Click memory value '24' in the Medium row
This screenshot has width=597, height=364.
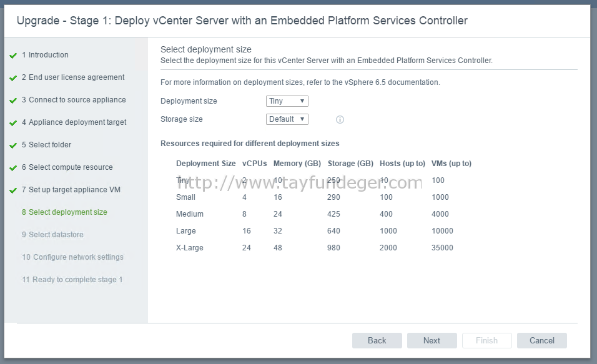[x=277, y=214]
